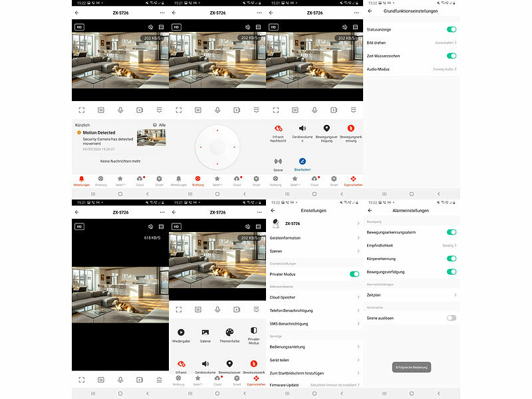Open Gerät teilen in Einstellungen
The image size is (532, 399).
(x=315, y=360)
